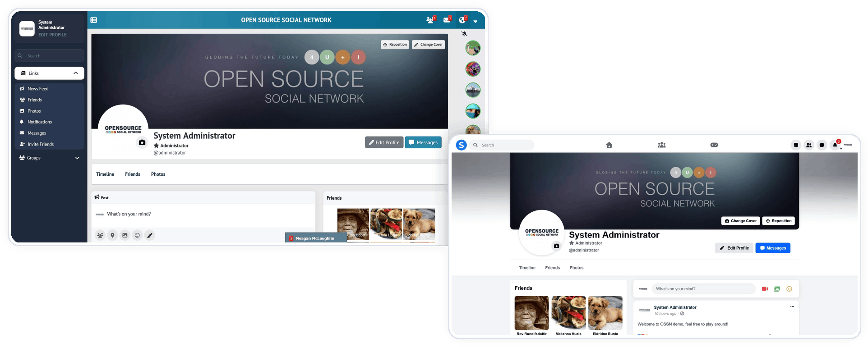Image resolution: width=868 pixels, height=347 pixels.
Task: Focus the Search field in the dark sidebar
Action: (x=49, y=56)
